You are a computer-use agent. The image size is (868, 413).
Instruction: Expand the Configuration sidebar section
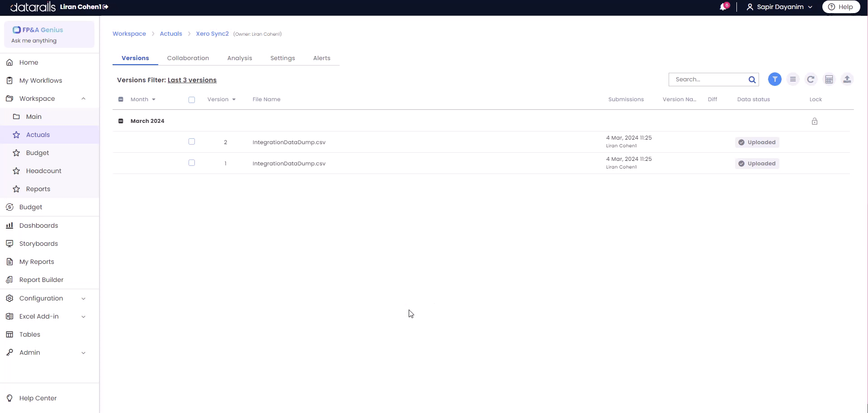click(x=83, y=298)
